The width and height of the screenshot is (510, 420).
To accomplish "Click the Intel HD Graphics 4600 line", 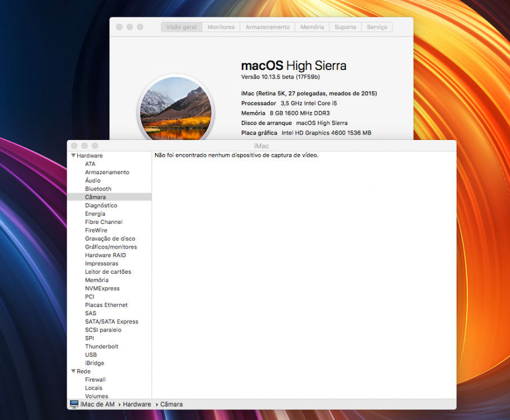I will (306, 133).
